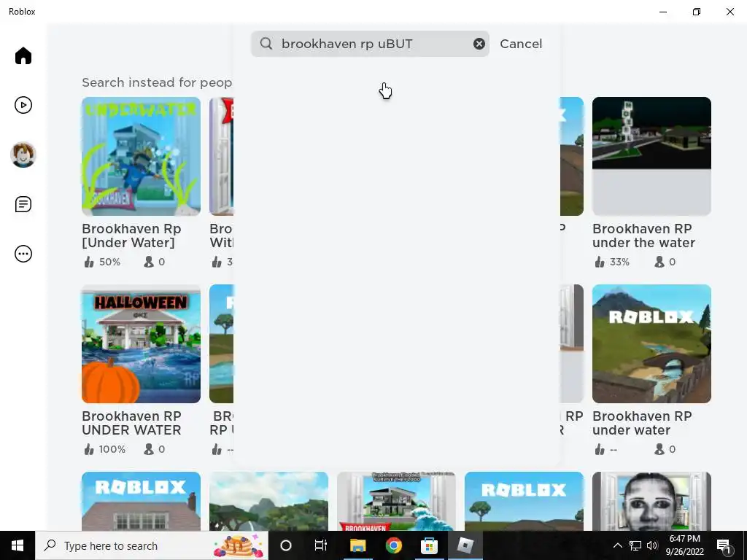The image size is (747, 560).
Task: Open bottom row scary face thumbnail
Action: tap(651, 501)
